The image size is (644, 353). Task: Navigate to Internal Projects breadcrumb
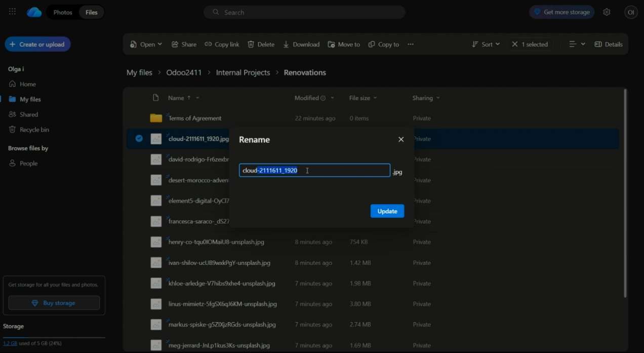[x=243, y=72]
